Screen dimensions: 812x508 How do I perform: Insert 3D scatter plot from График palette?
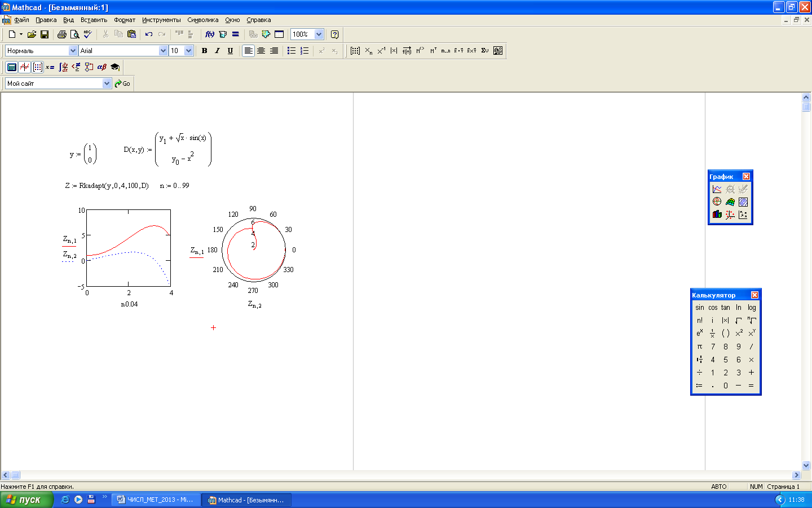coord(730,214)
